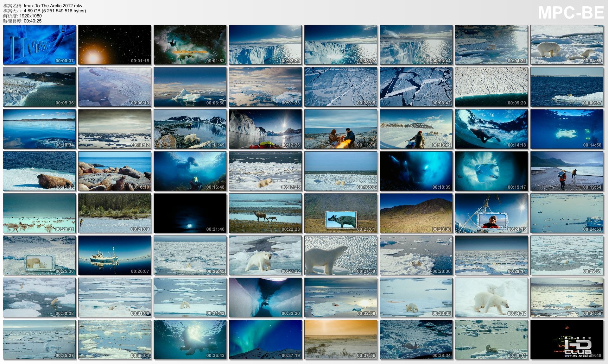Viewport: 608px width, 364px height.
Task: Select the orange sunset frame at 00:37:56
Action: pyautogui.click(x=341, y=340)
